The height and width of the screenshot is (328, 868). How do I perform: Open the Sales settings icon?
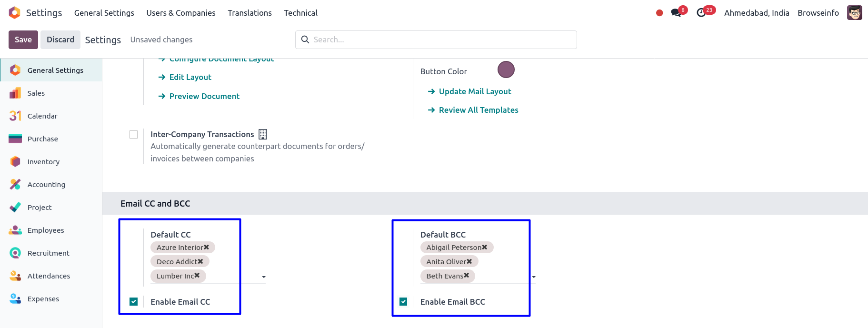pos(15,93)
